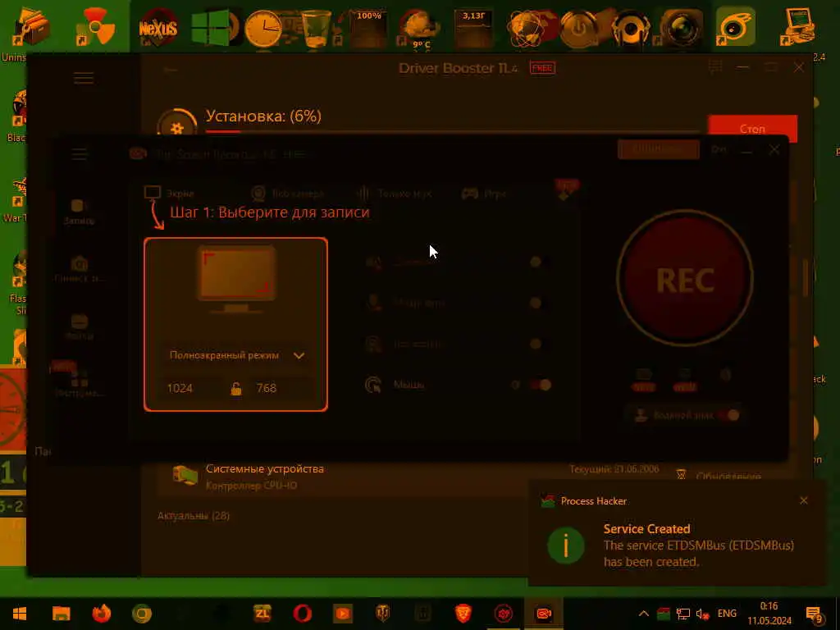Switch to the Игра tab

(x=484, y=194)
